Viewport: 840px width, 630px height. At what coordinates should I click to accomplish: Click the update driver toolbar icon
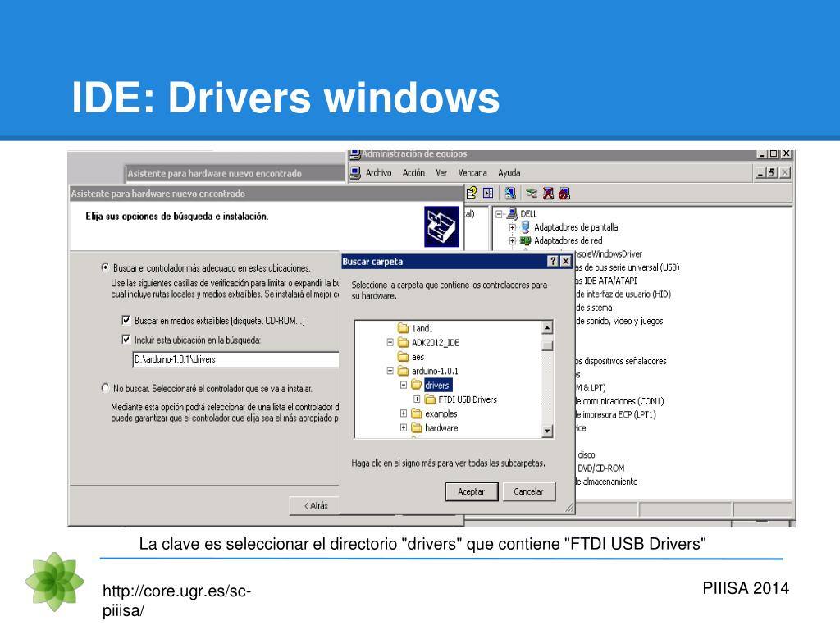(532, 193)
